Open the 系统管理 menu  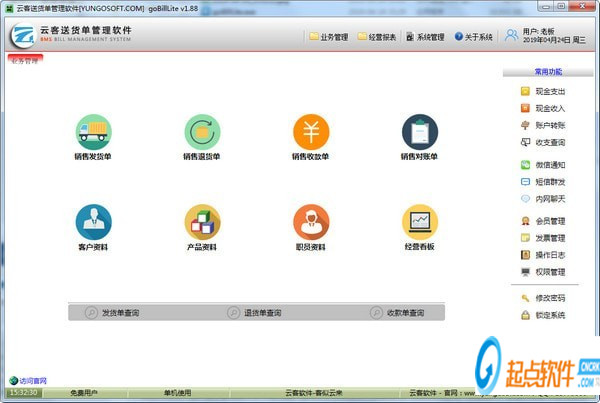pyautogui.click(x=426, y=37)
